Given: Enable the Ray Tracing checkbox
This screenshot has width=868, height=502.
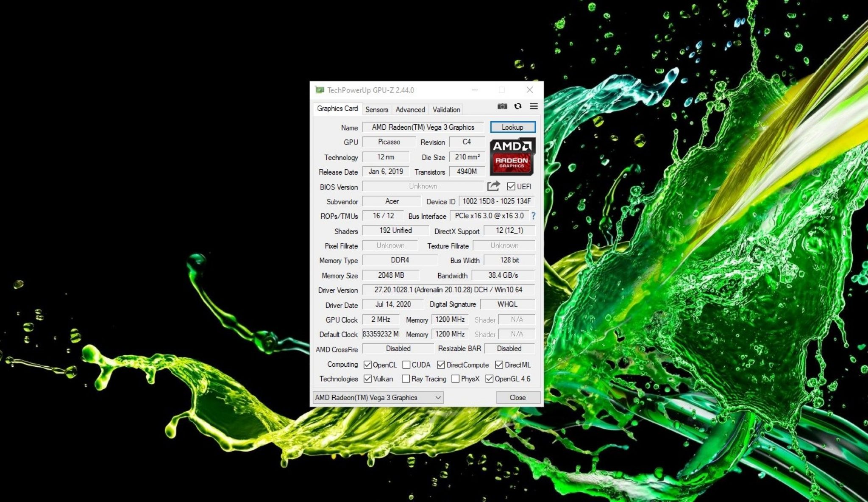Looking at the screenshot, I should click(x=406, y=379).
